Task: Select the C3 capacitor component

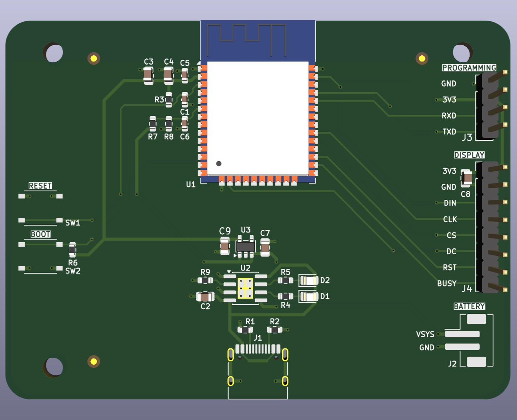Action: coord(148,75)
